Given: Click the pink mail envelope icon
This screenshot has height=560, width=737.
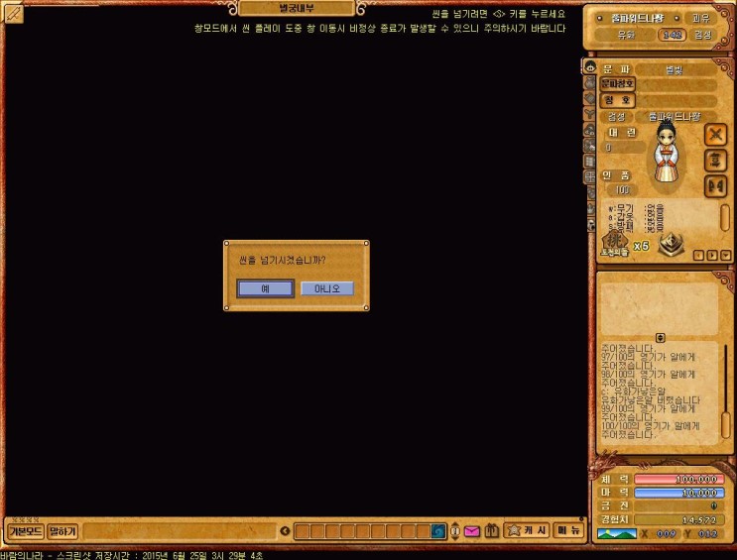Looking at the screenshot, I should click(x=471, y=531).
